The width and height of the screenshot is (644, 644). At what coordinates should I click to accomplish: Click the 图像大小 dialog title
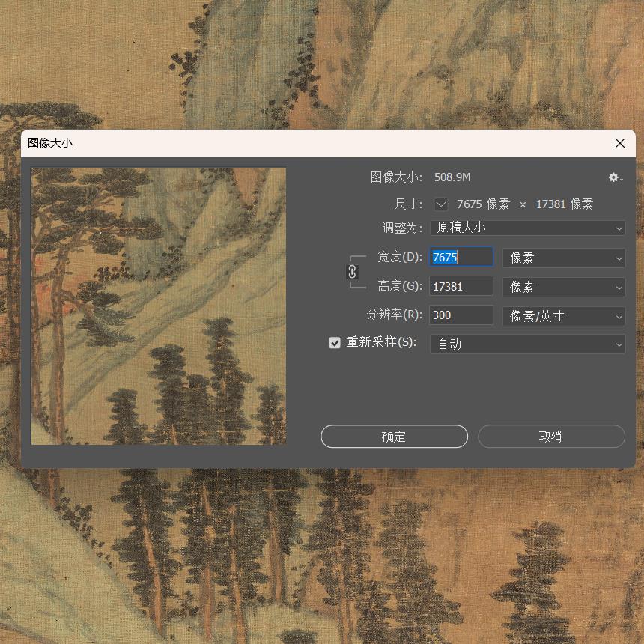click(50, 143)
